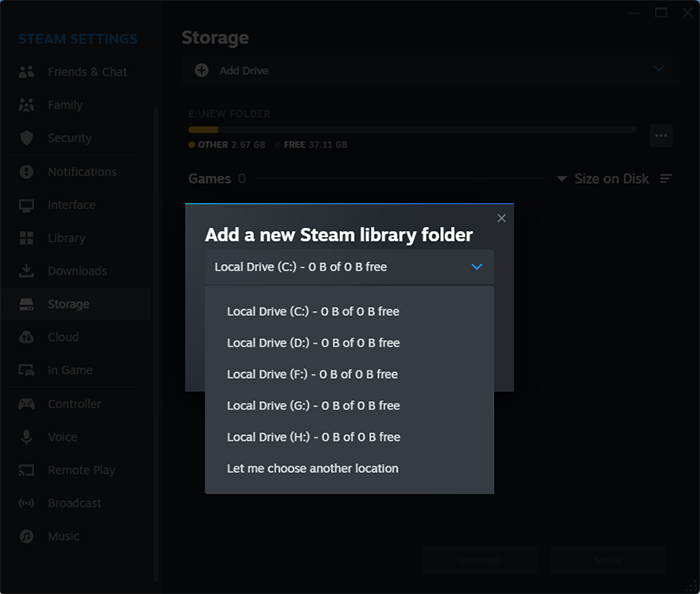This screenshot has width=700, height=594.
Task: Close the Add Steam library folder dialog
Action: 501,218
